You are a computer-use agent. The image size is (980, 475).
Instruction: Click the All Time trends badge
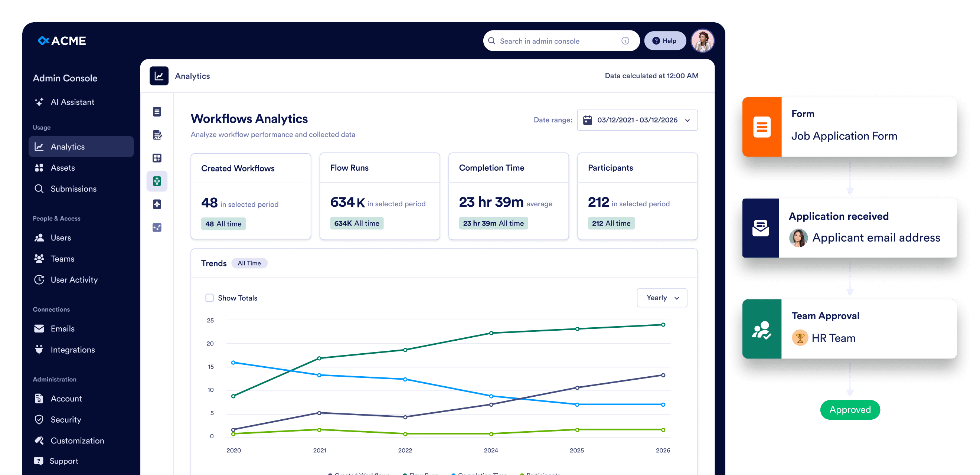[249, 263]
